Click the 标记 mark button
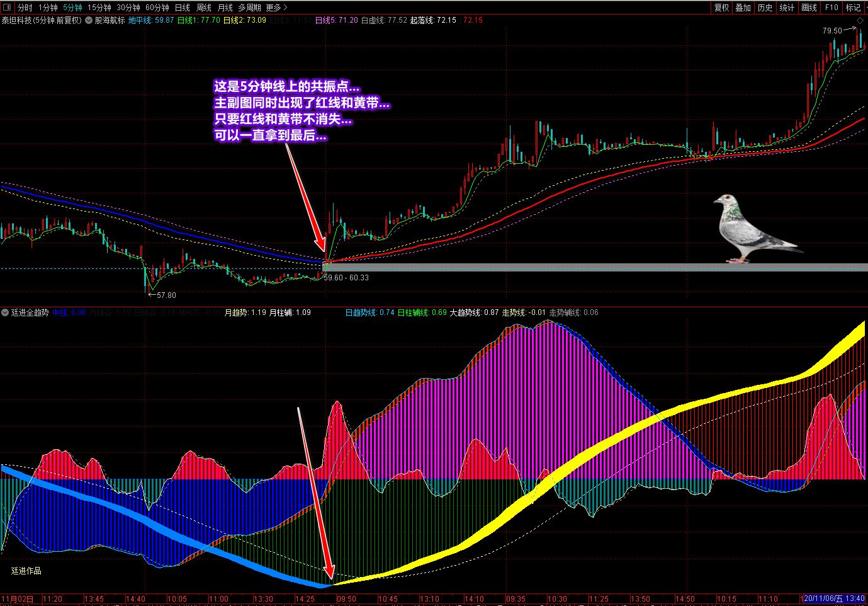The width and height of the screenshot is (868, 606). (x=853, y=8)
